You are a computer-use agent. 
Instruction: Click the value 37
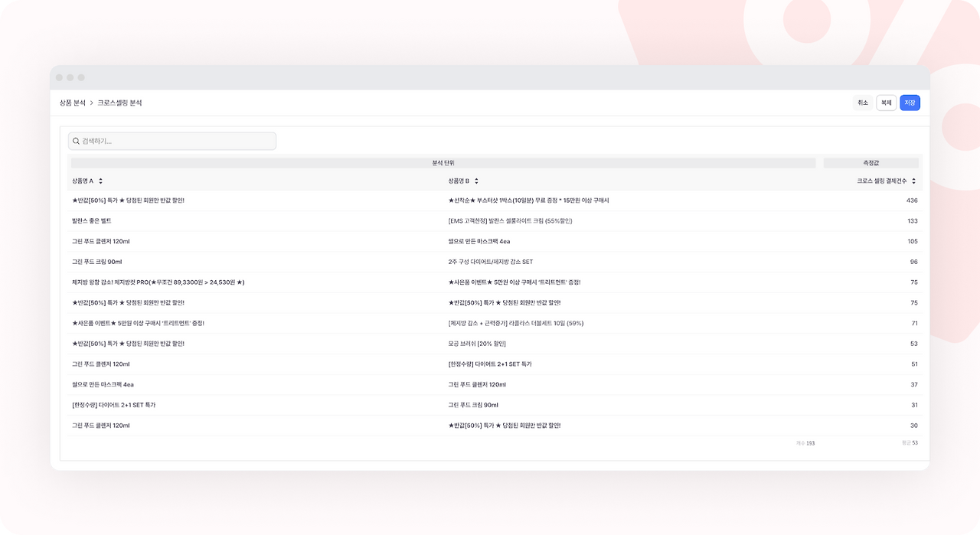914,384
